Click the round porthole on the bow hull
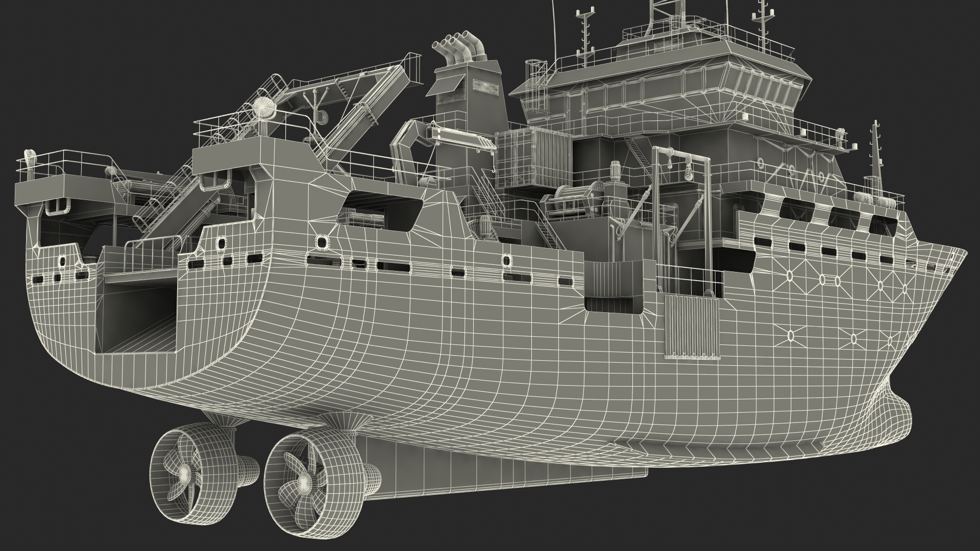This screenshot has width=980, height=551. [x=790, y=276]
